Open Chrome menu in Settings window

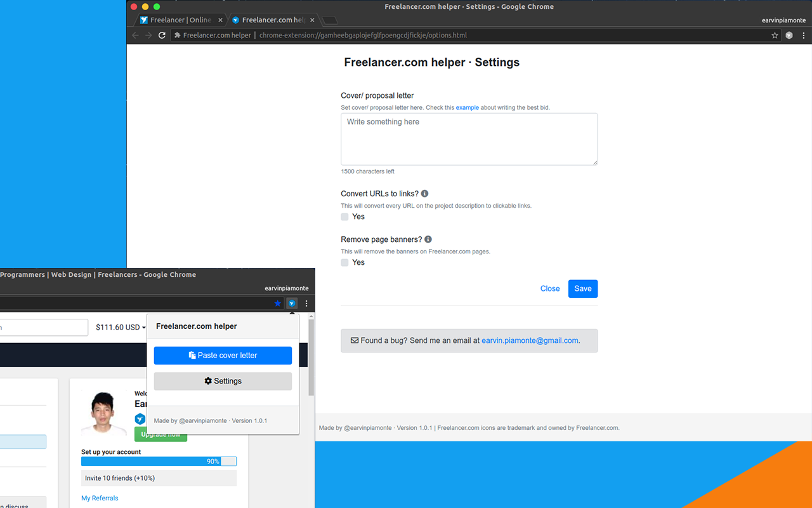coord(803,36)
